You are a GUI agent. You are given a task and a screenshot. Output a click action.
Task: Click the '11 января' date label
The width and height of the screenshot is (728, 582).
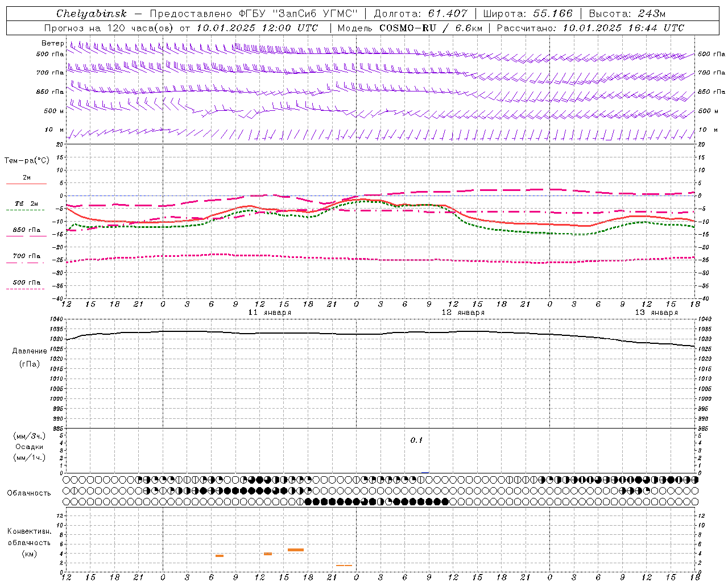[x=270, y=313]
